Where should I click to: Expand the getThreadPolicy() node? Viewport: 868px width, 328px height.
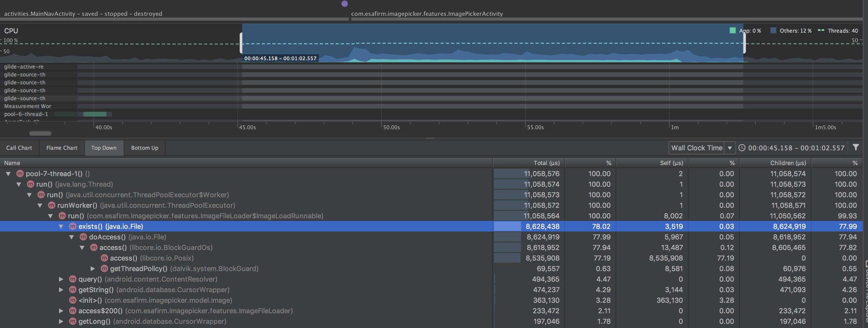pyautogui.click(x=93, y=269)
